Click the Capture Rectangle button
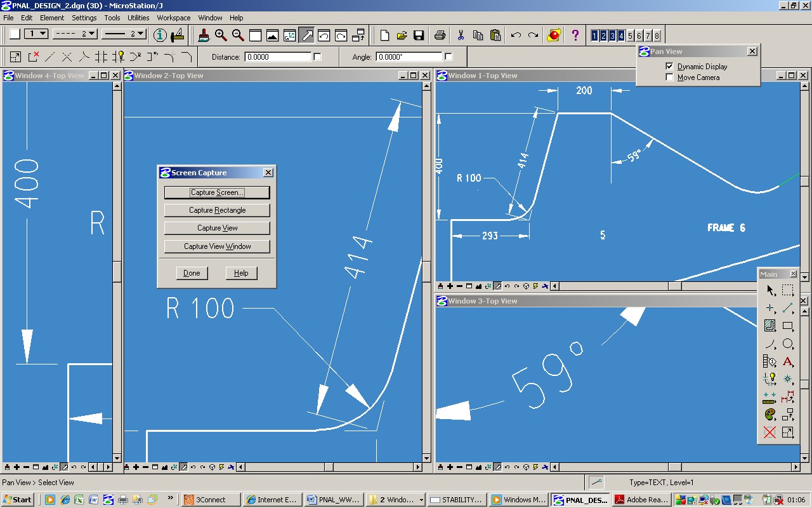This screenshot has height=508, width=812. tap(217, 210)
